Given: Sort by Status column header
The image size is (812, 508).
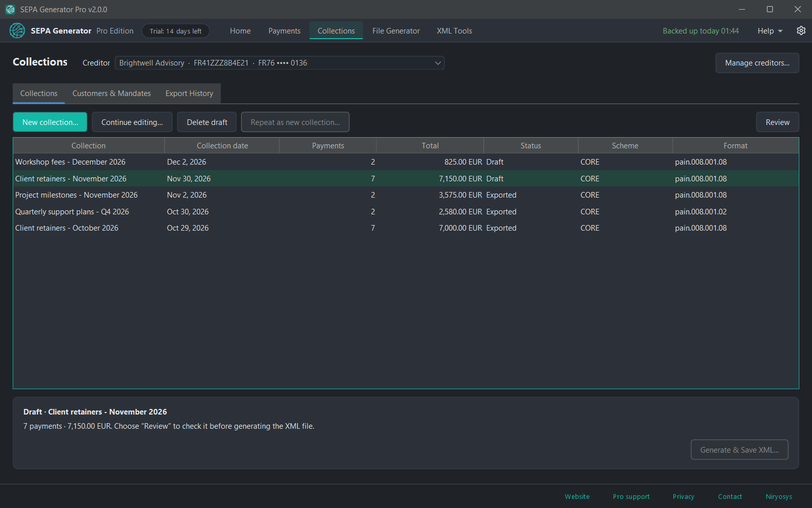Looking at the screenshot, I should [x=531, y=146].
